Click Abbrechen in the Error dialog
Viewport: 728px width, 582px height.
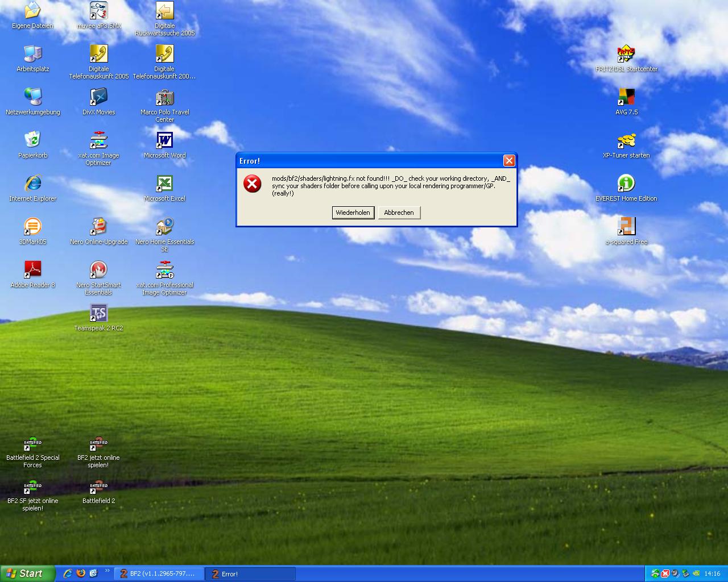click(x=399, y=213)
